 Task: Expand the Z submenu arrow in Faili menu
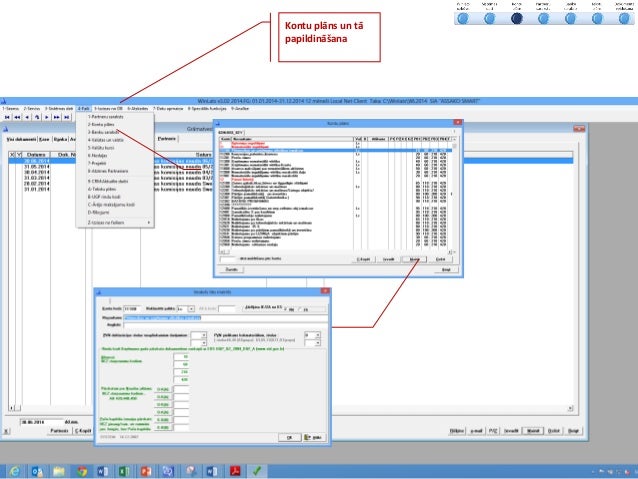149,223
